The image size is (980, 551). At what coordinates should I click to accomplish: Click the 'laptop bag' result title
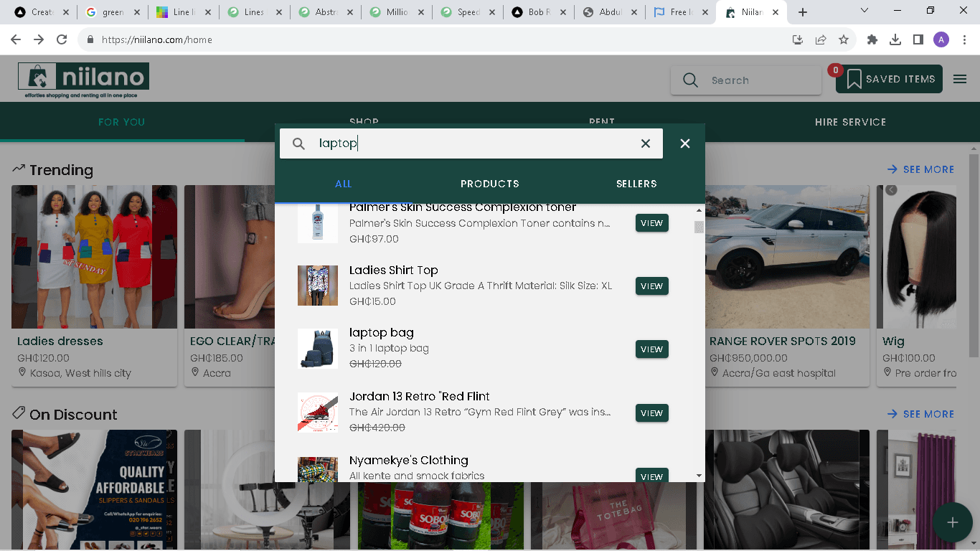pos(382,333)
